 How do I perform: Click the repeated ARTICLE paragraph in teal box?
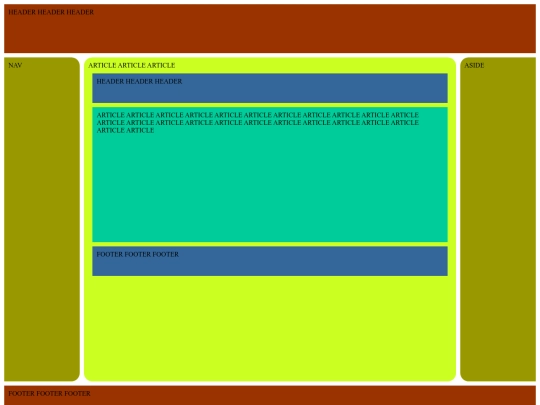(258, 123)
